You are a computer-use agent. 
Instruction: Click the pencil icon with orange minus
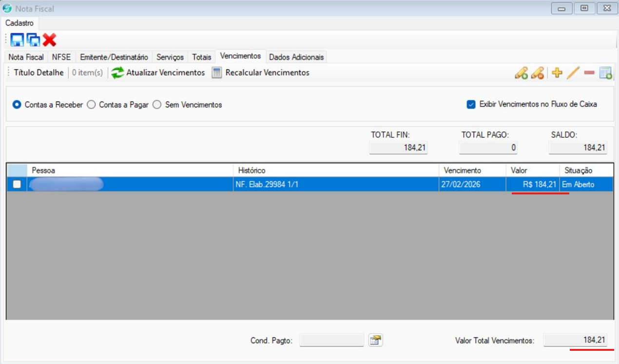pos(537,73)
